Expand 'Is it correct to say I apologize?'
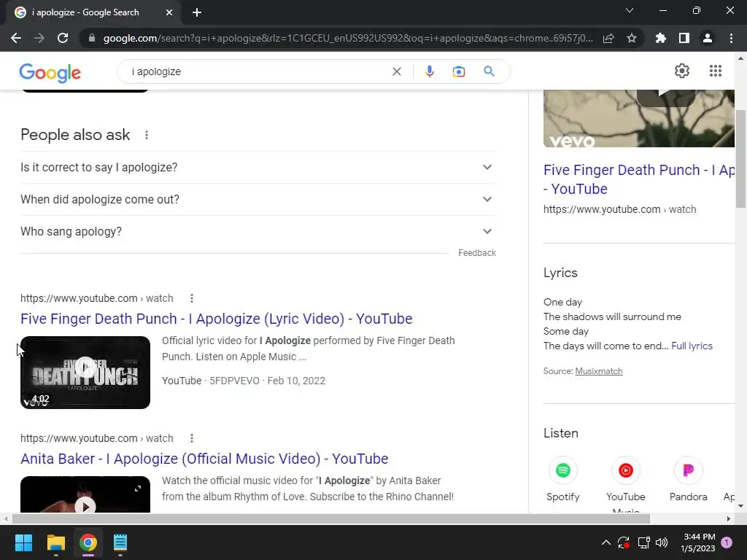Viewport: 747px width, 560px height. tap(258, 167)
